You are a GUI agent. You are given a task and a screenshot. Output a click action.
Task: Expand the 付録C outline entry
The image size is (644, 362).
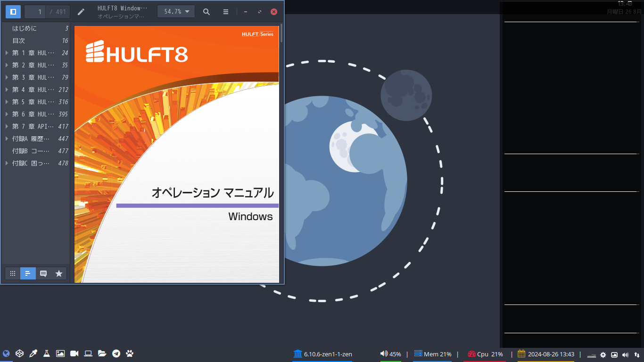click(7, 163)
